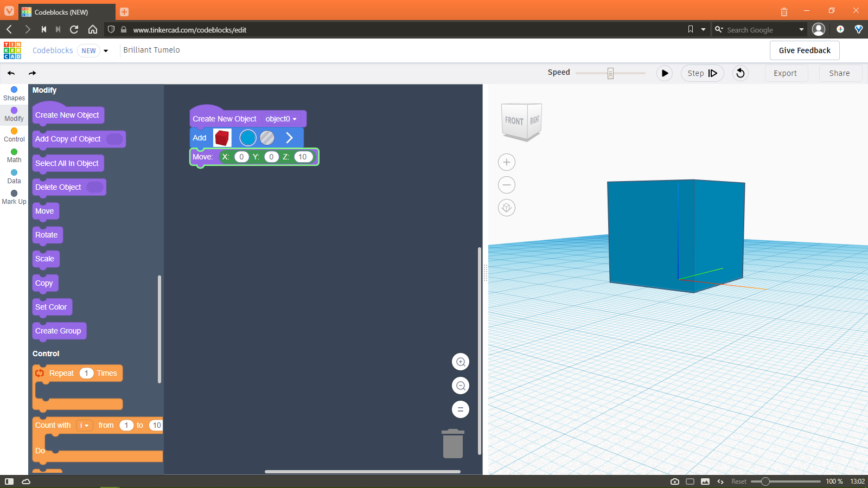Select the Scale block
The image size is (868, 488).
tap(45, 259)
